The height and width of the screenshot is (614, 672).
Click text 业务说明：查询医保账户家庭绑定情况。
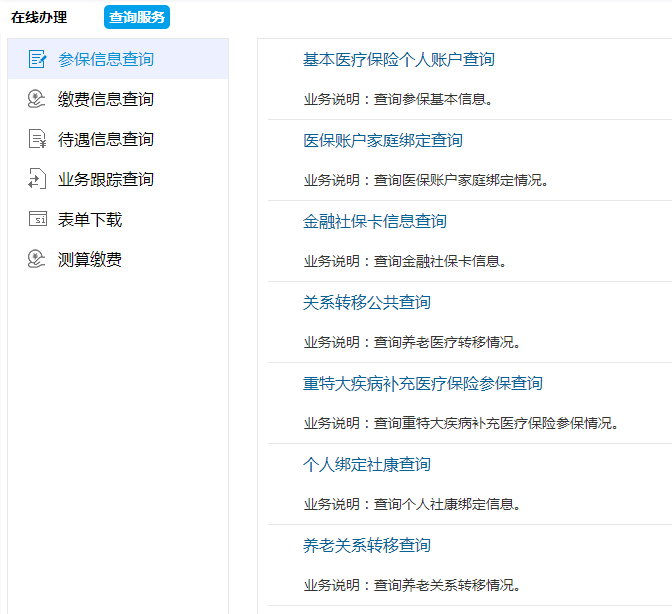[426, 180]
